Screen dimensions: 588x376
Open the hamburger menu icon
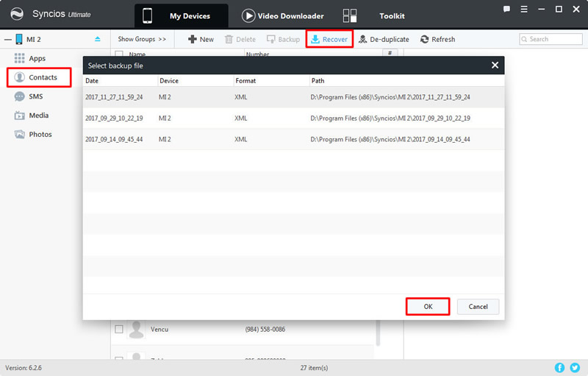pyautogui.click(x=524, y=9)
